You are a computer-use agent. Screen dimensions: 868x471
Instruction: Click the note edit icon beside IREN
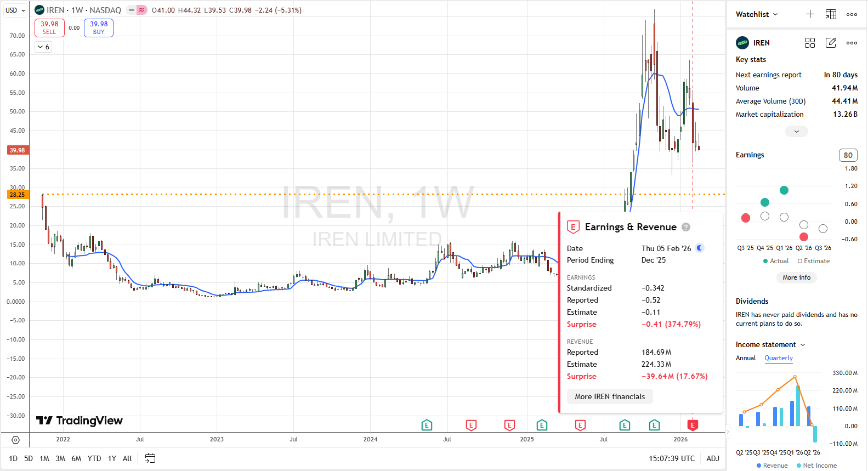tap(831, 43)
